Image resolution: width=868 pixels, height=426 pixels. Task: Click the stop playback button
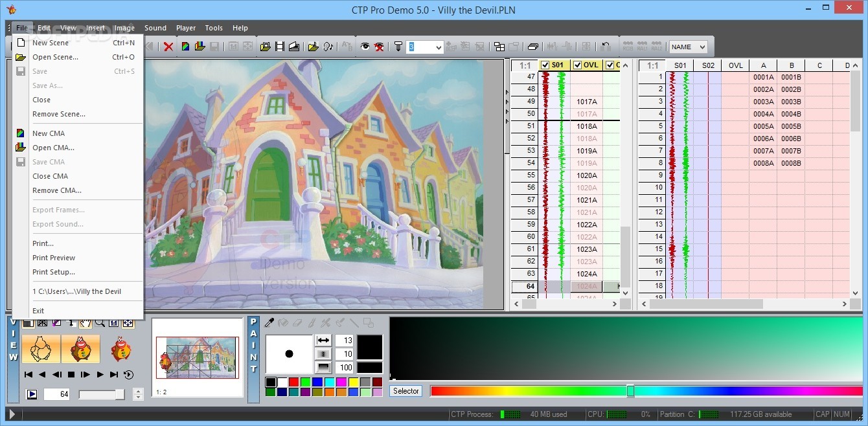(x=71, y=375)
